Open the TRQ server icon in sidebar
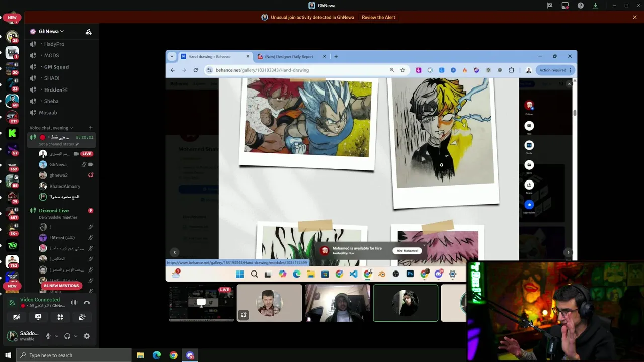This screenshot has width=644, height=362. (12, 245)
